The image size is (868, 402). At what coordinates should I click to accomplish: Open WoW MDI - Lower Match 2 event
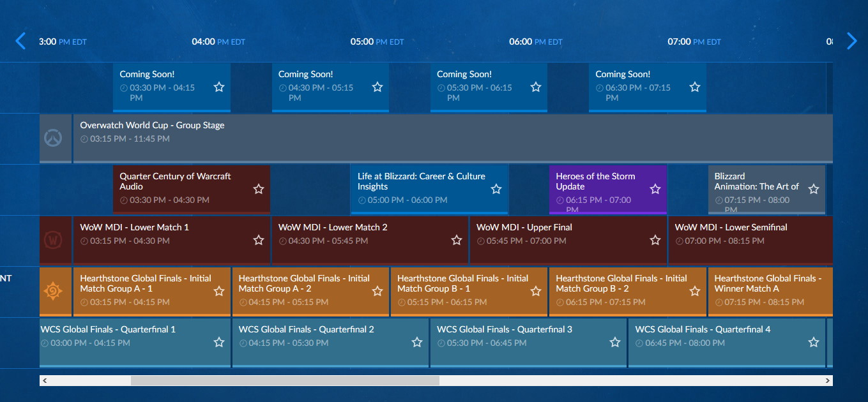pos(333,228)
